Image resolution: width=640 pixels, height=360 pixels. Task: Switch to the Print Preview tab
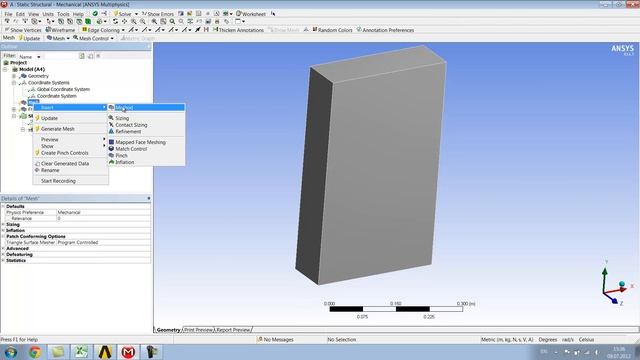tap(198, 330)
